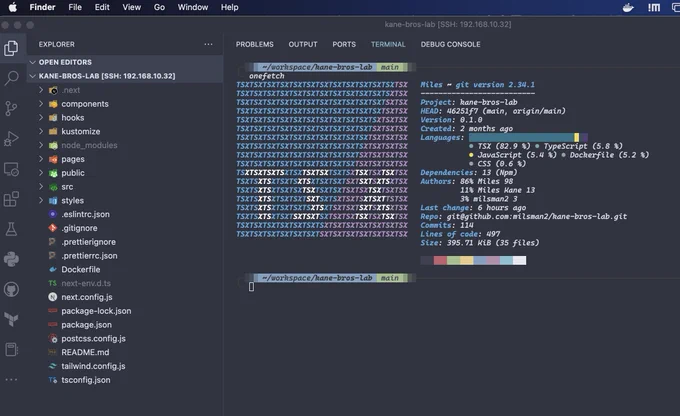Click the README.md file icon

tap(53, 352)
